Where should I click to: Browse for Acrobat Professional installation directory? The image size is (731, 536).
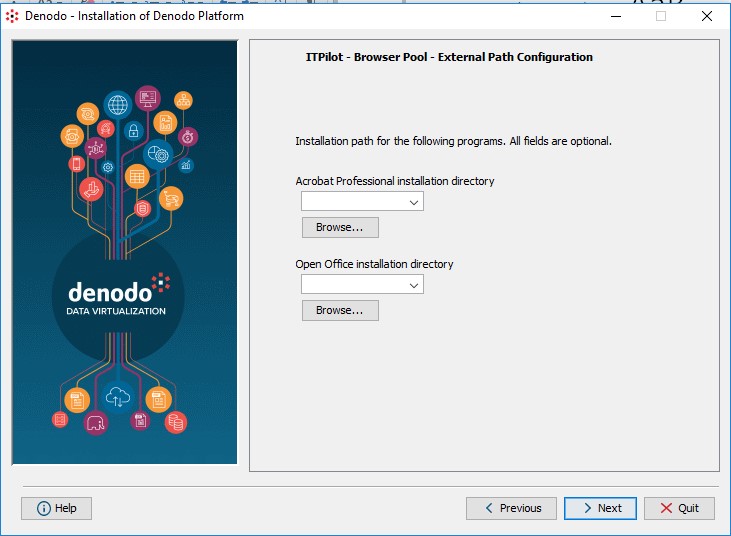(340, 227)
